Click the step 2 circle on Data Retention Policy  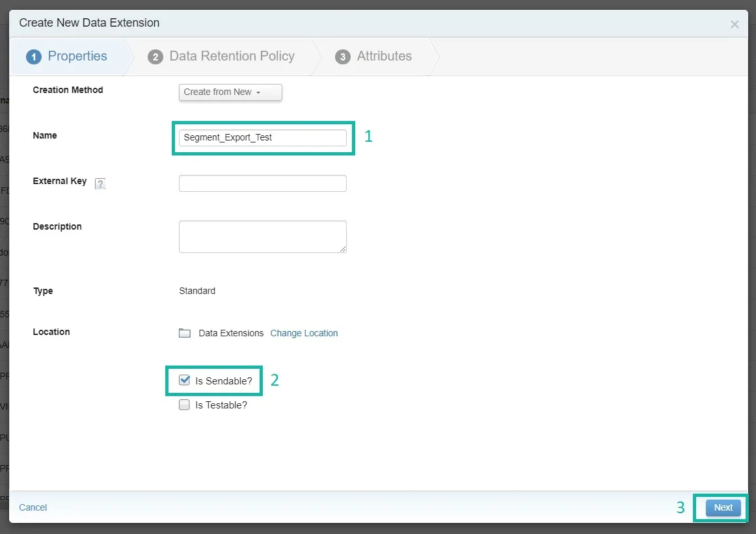[155, 57]
